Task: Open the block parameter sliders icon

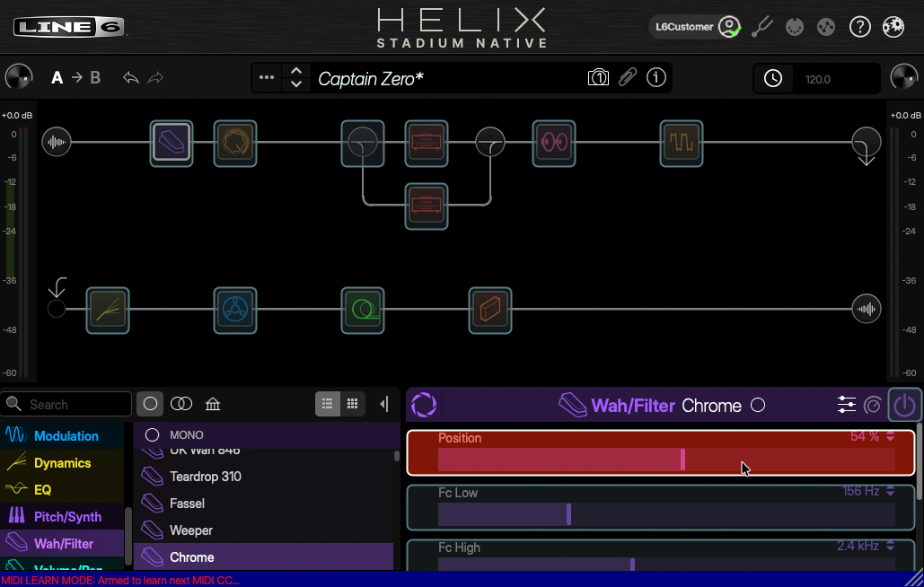Action: [x=846, y=405]
